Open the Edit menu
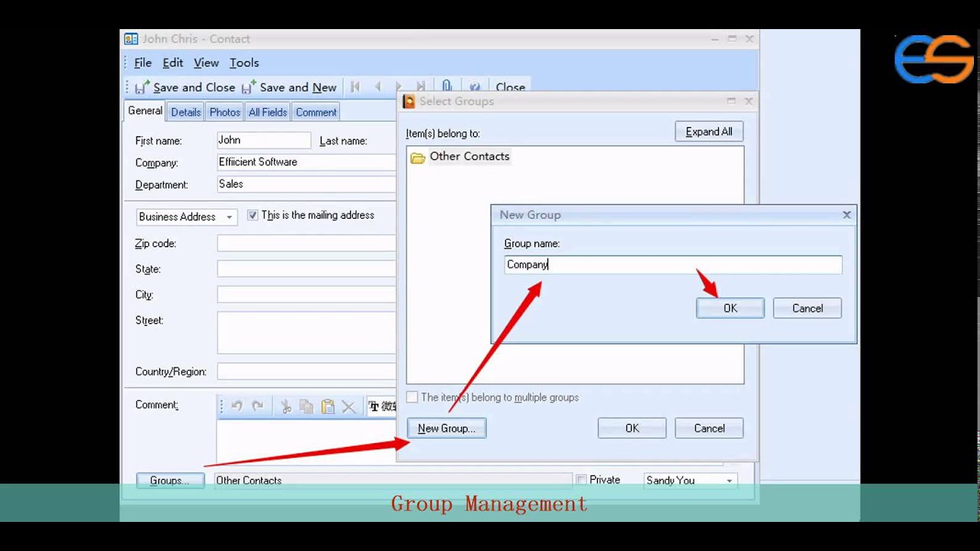980x551 pixels. click(173, 63)
